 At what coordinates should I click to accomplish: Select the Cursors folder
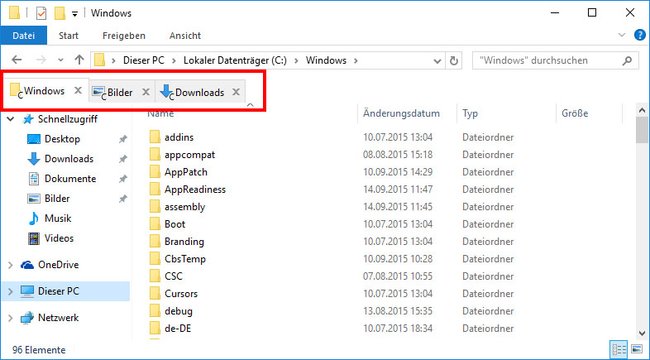(x=181, y=294)
